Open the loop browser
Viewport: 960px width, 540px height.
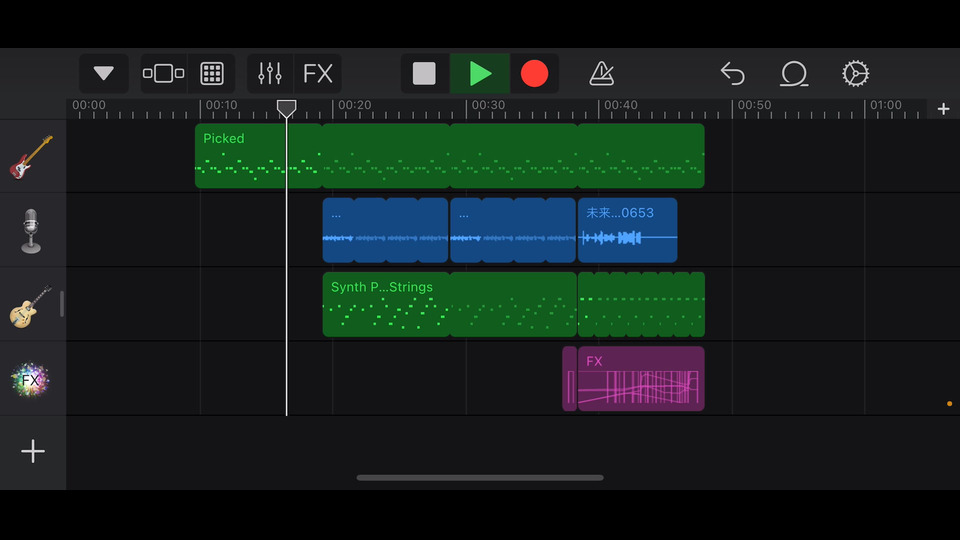794,73
